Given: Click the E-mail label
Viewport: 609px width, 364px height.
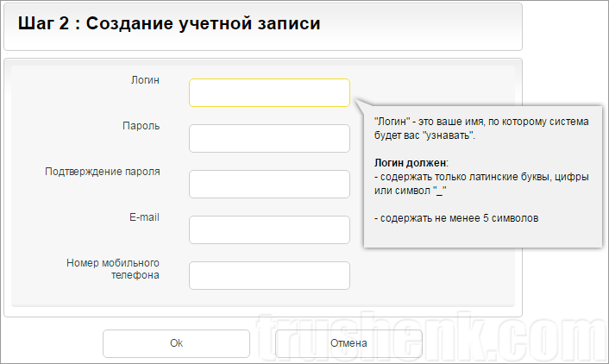Looking at the screenshot, I should 141,217.
